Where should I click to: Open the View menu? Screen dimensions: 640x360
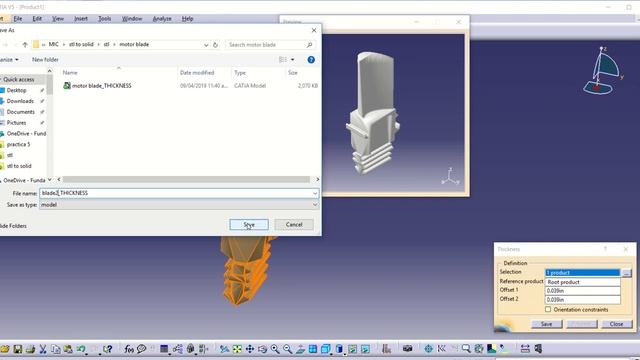point(58,19)
